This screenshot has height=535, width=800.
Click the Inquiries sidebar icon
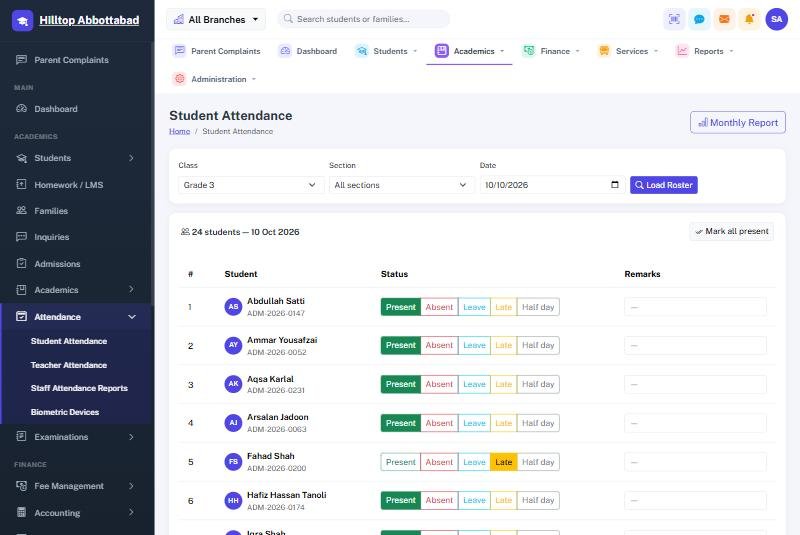coord(21,237)
